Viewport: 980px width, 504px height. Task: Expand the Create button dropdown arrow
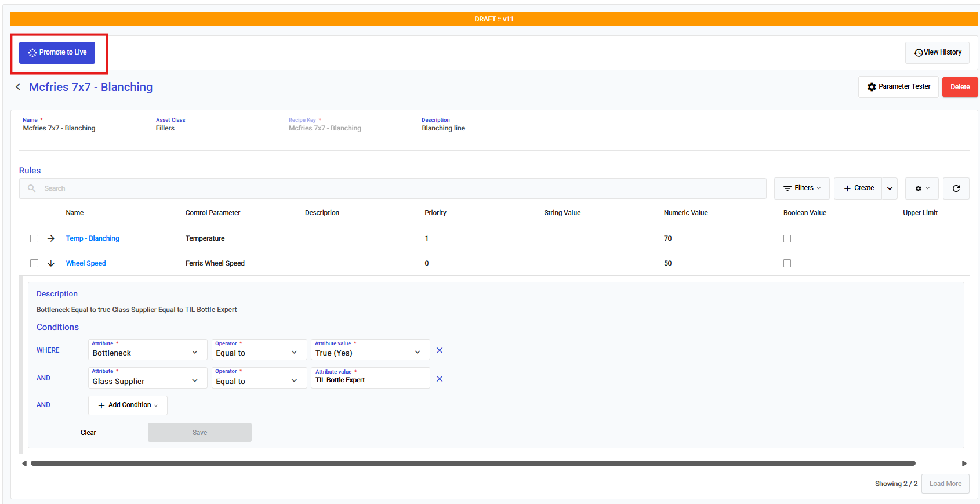890,188
